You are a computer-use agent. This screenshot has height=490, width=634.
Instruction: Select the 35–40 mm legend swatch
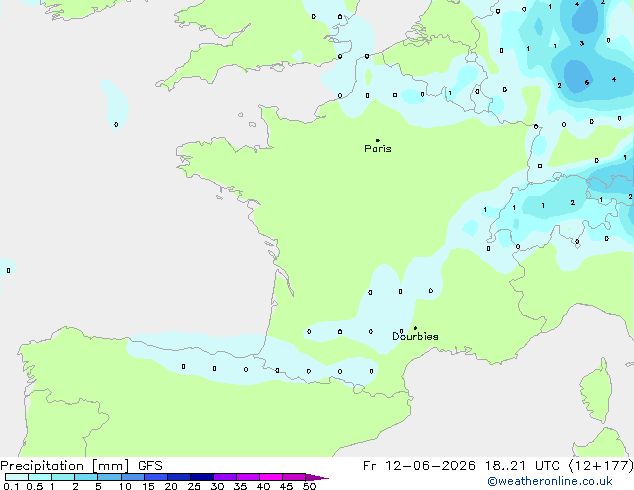pos(248,477)
